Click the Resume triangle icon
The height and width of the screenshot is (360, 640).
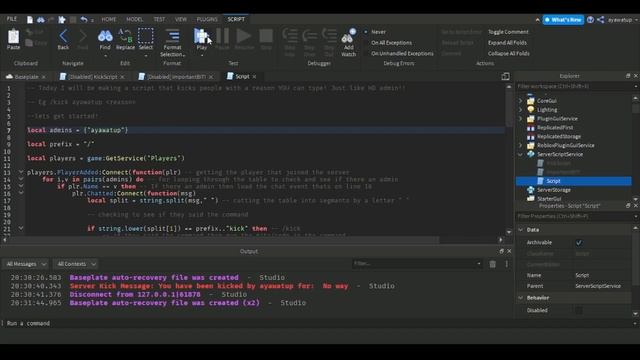(244, 36)
